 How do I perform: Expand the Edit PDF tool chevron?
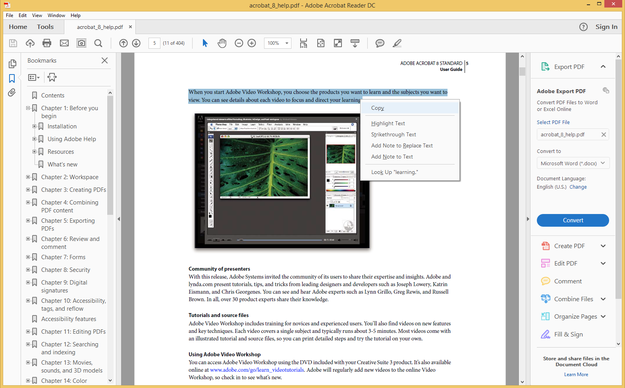(x=603, y=263)
